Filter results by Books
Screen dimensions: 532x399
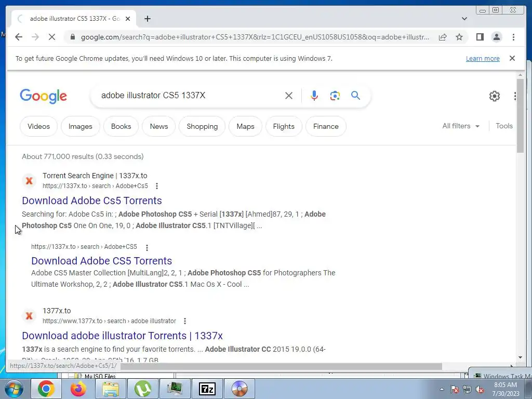[x=121, y=126]
